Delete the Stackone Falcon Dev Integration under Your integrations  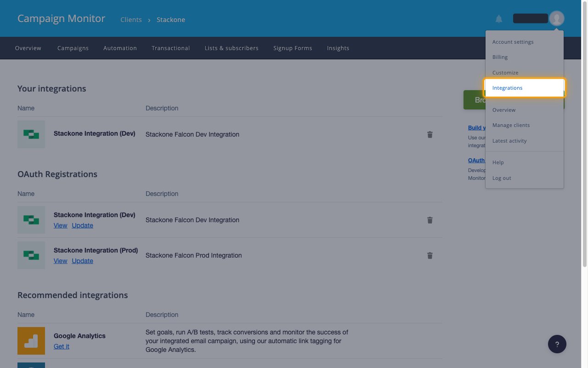430,134
